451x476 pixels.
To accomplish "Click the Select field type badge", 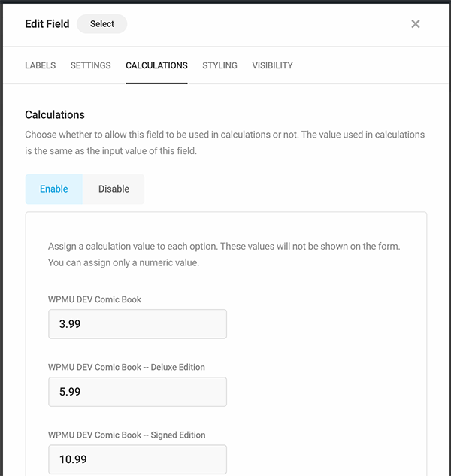I will [x=102, y=24].
